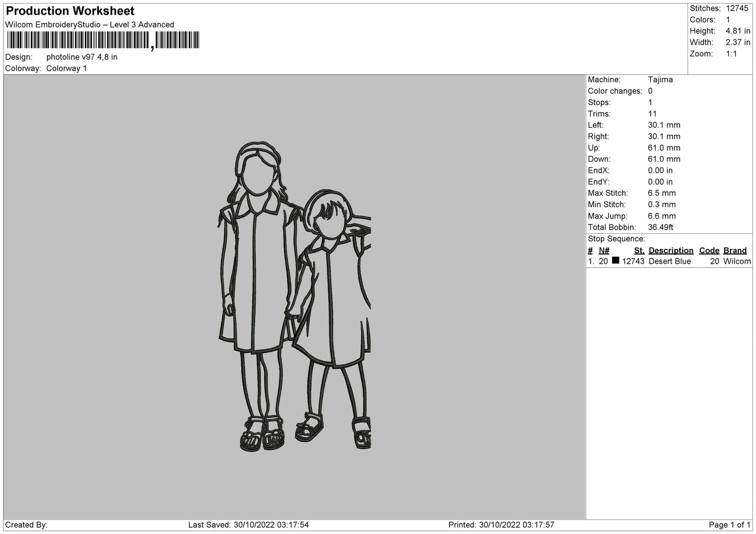
Task: Click the Production Worksheet title
Action: click(70, 11)
